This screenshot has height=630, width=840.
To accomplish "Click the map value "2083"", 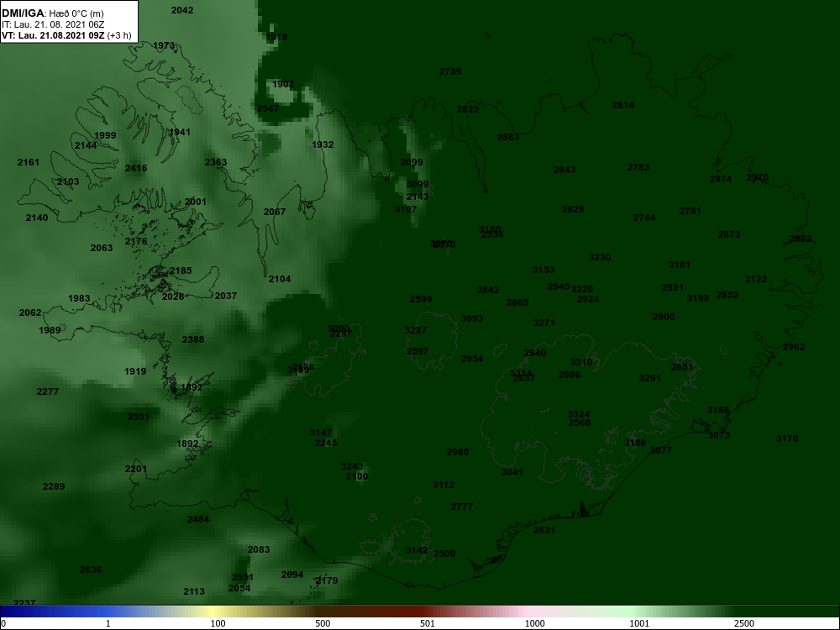I will point(259,549).
